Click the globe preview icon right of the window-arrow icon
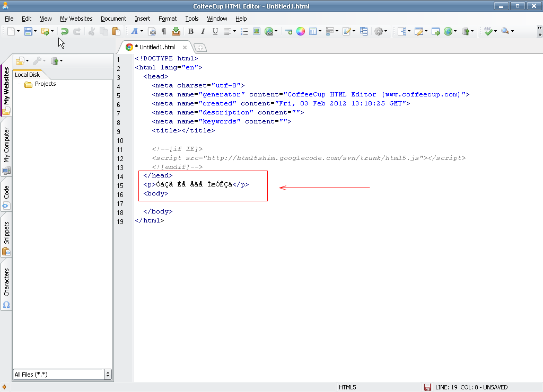This screenshot has height=392, width=543. [x=448, y=31]
